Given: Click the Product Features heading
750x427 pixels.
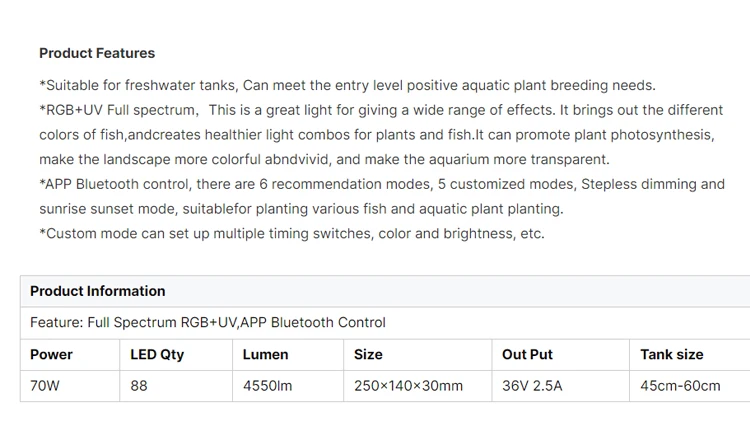Looking at the screenshot, I should point(97,53).
